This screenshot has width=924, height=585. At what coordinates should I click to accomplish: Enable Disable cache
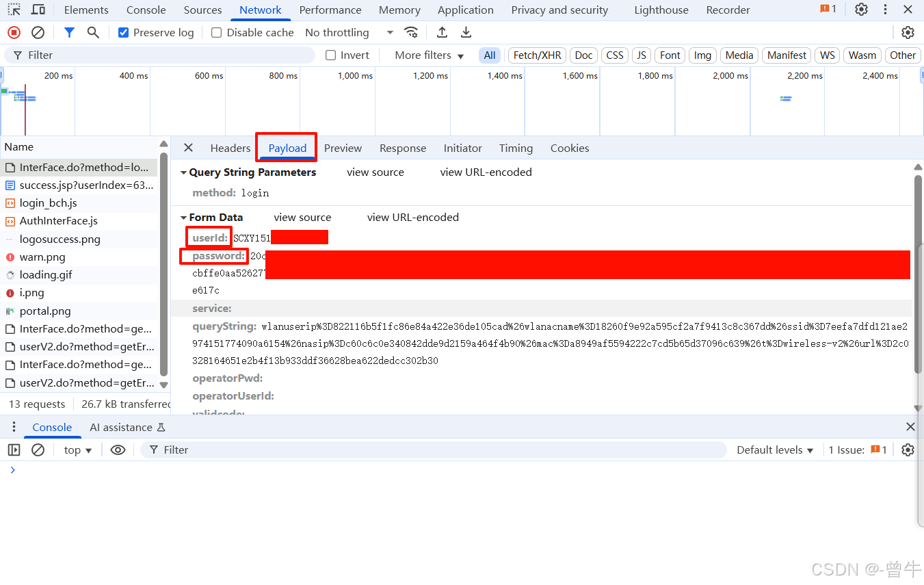point(215,32)
